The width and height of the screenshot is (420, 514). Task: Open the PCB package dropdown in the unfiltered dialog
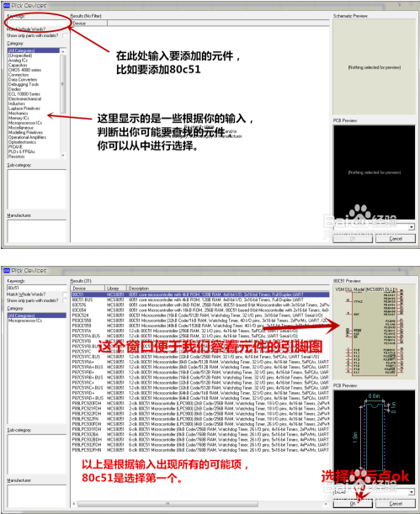(412, 227)
